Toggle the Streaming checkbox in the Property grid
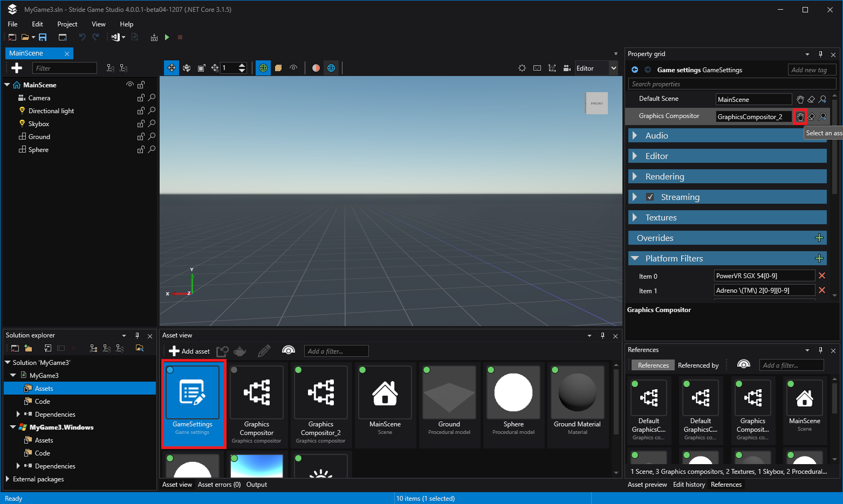 650,197
